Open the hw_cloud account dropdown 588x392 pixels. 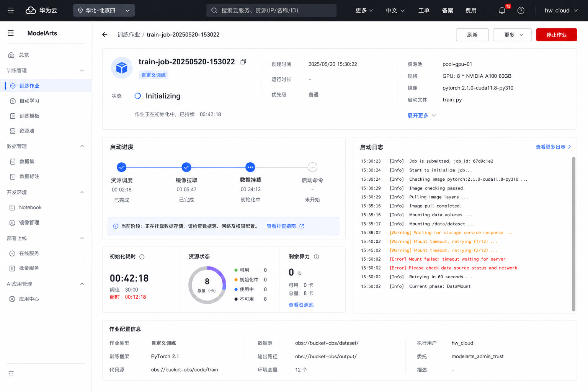(x=561, y=10)
